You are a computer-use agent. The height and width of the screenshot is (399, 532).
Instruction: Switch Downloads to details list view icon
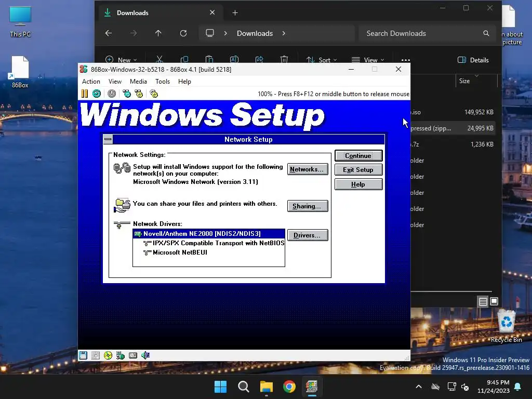click(483, 301)
